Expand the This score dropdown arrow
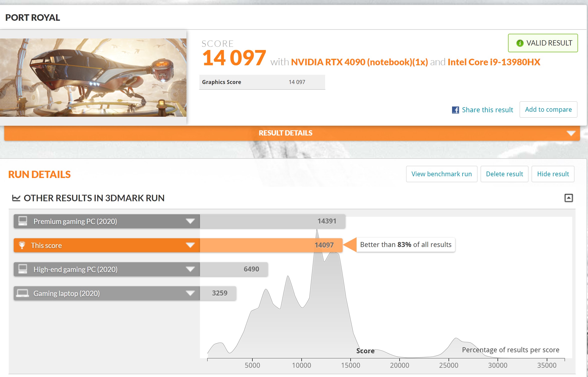Image resolution: width=588 pixels, height=377 pixels. [190, 245]
